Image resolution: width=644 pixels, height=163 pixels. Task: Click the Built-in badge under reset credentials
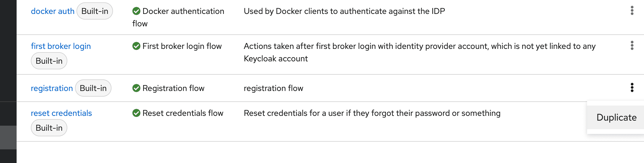pyautogui.click(x=49, y=128)
